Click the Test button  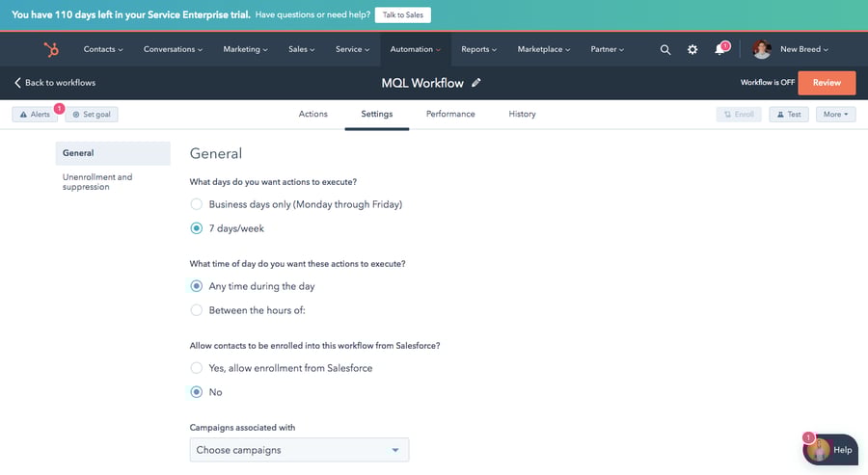coord(788,115)
